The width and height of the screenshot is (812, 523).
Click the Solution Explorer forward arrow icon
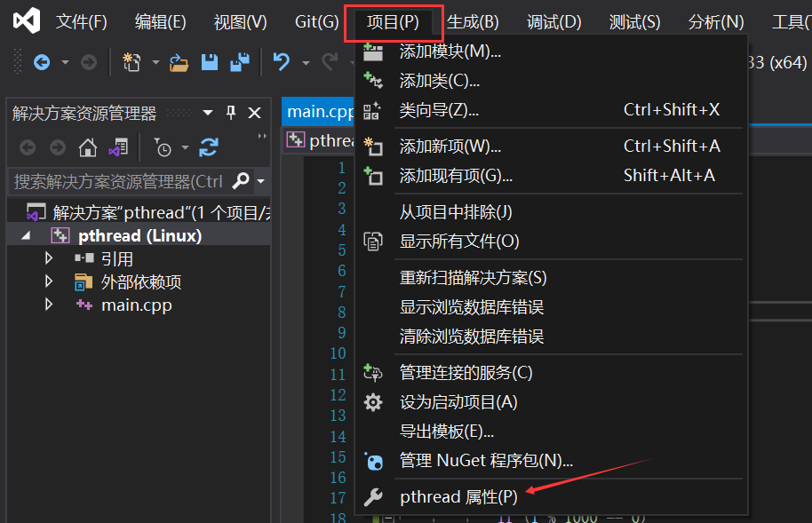pos(58,148)
